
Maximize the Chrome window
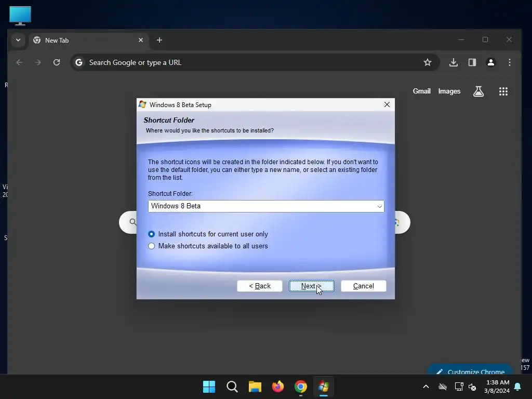[x=485, y=39]
